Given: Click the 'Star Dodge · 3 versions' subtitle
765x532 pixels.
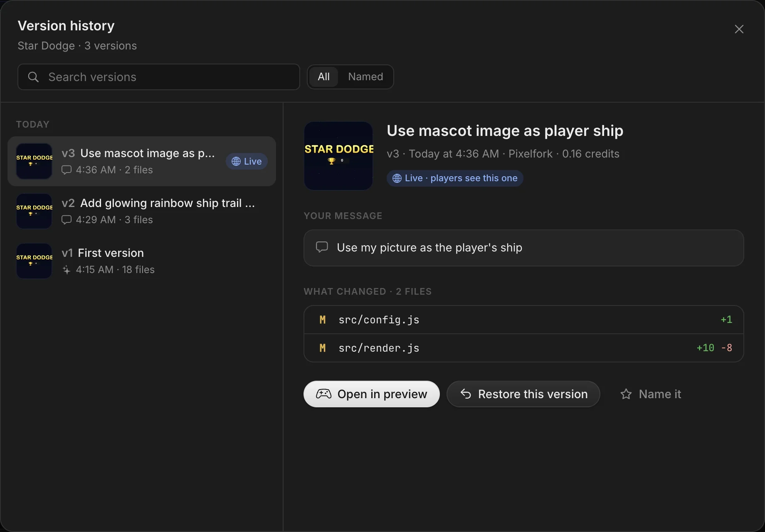Looking at the screenshot, I should pos(77,46).
